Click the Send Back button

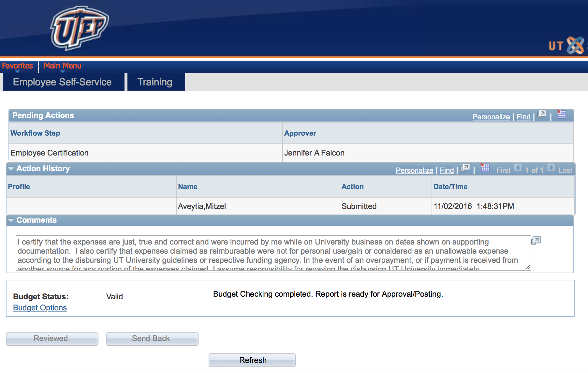(x=152, y=338)
